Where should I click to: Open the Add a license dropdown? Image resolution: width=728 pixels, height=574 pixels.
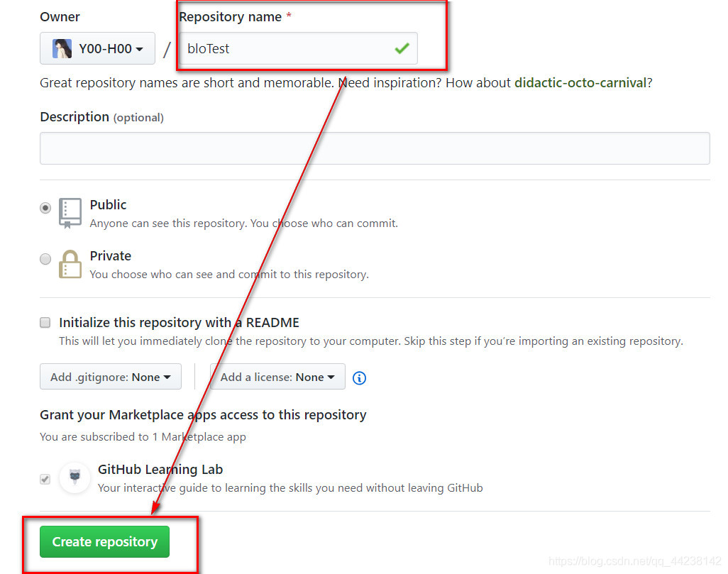point(277,377)
